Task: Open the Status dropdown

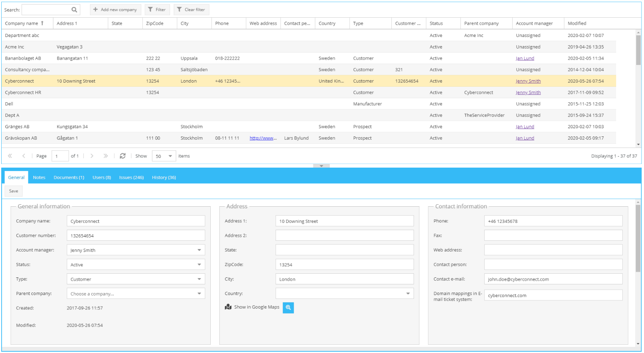Action: (199, 264)
